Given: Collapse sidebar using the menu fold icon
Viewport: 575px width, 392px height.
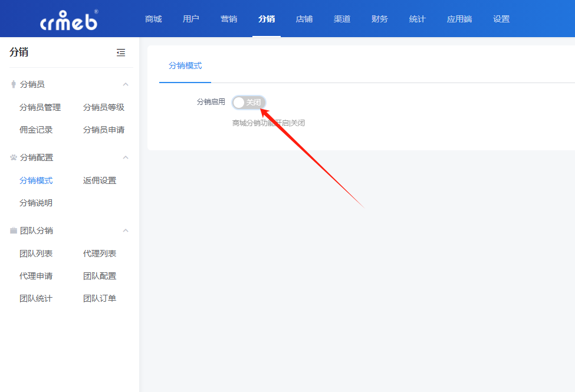Looking at the screenshot, I should point(121,52).
